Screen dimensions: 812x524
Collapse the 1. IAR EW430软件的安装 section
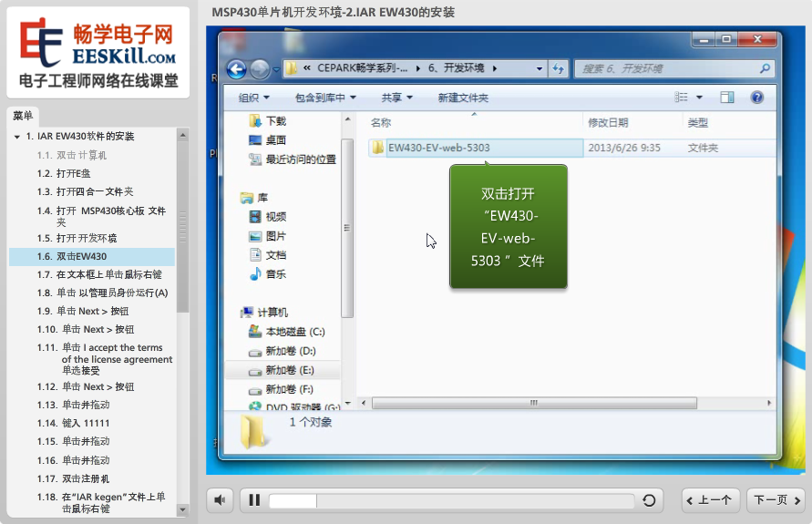point(17,137)
